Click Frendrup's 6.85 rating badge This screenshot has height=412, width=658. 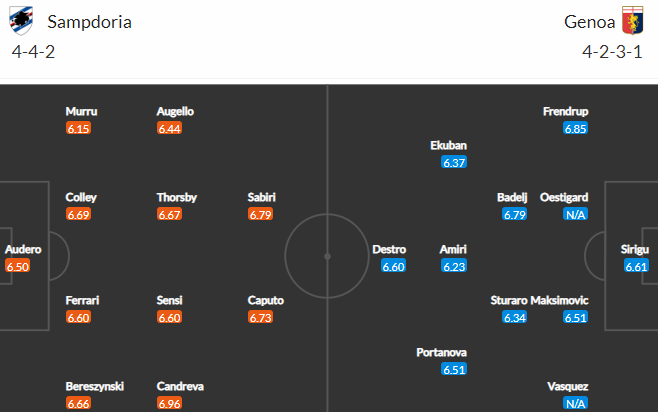[x=575, y=128]
